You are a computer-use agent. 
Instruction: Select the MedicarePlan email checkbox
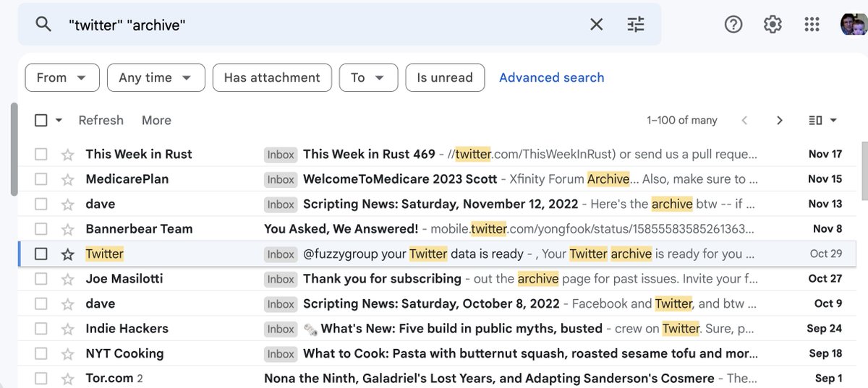pyautogui.click(x=41, y=179)
